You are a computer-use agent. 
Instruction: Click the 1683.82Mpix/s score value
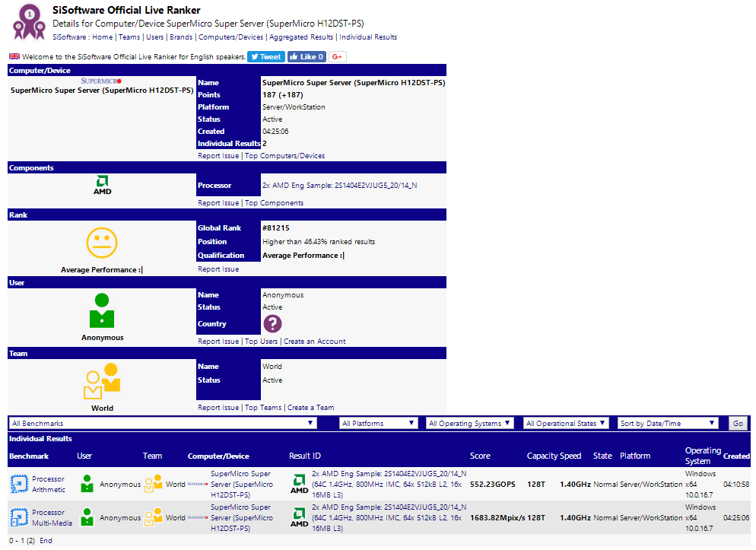[x=497, y=518]
